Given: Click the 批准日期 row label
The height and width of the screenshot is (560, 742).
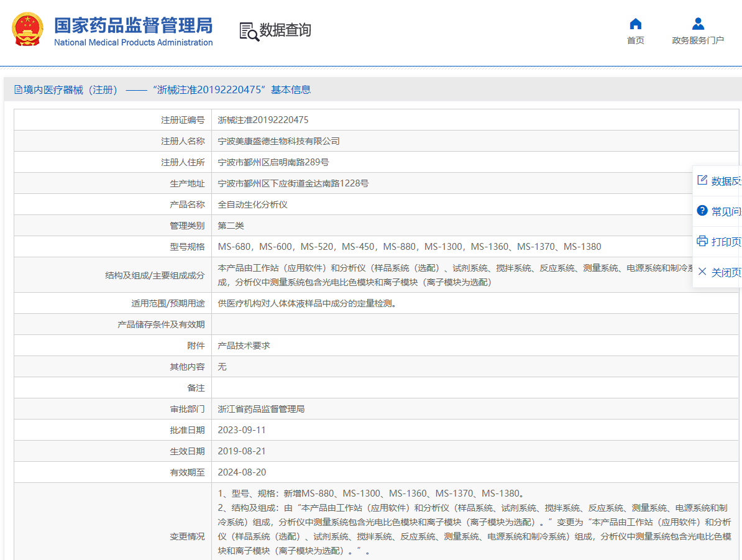Looking at the screenshot, I should (188, 430).
